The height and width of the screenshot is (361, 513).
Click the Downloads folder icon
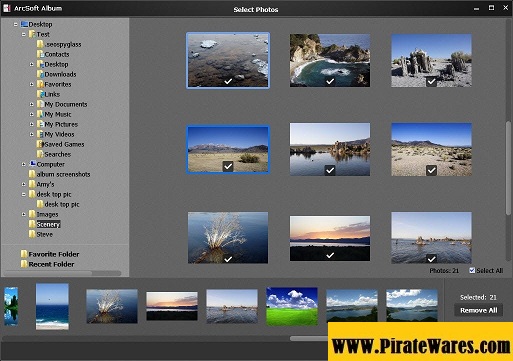pos(40,74)
